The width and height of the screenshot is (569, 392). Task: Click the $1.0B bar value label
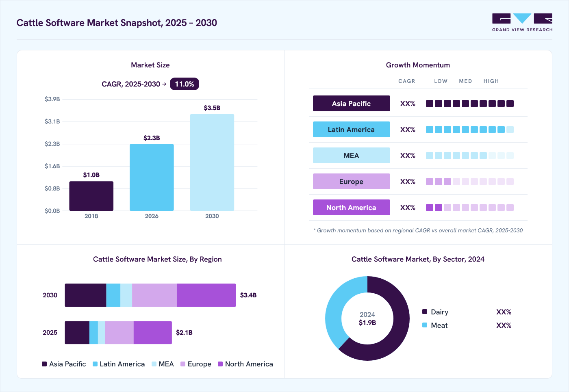(91, 175)
